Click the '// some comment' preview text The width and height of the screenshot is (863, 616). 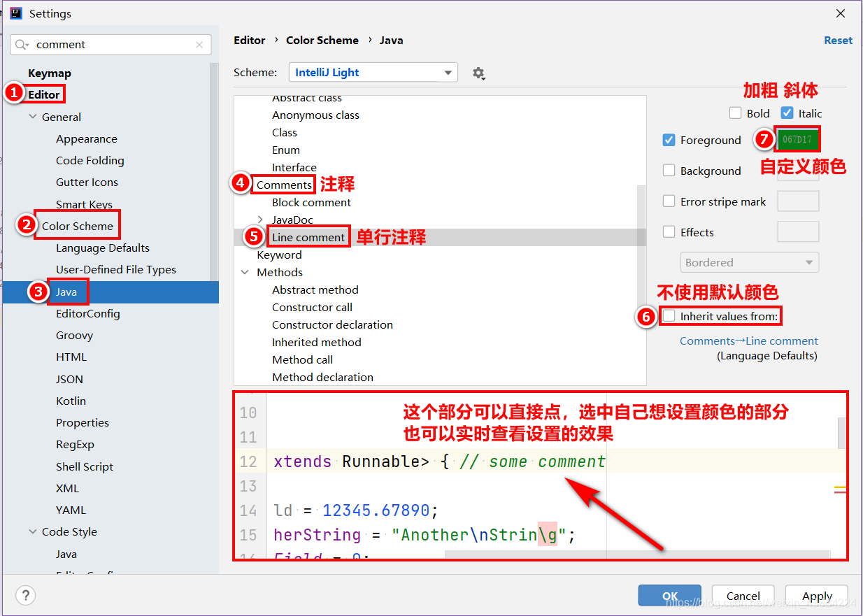pyautogui.click(x=532, y=461)
